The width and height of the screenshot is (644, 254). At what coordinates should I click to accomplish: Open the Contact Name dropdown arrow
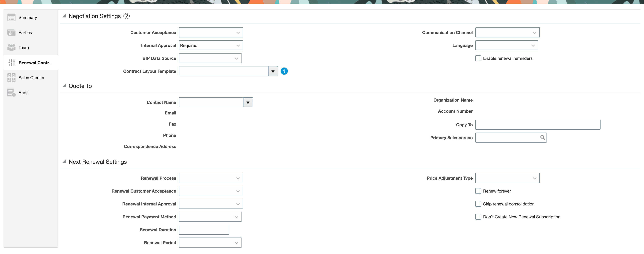coord(248,102)
